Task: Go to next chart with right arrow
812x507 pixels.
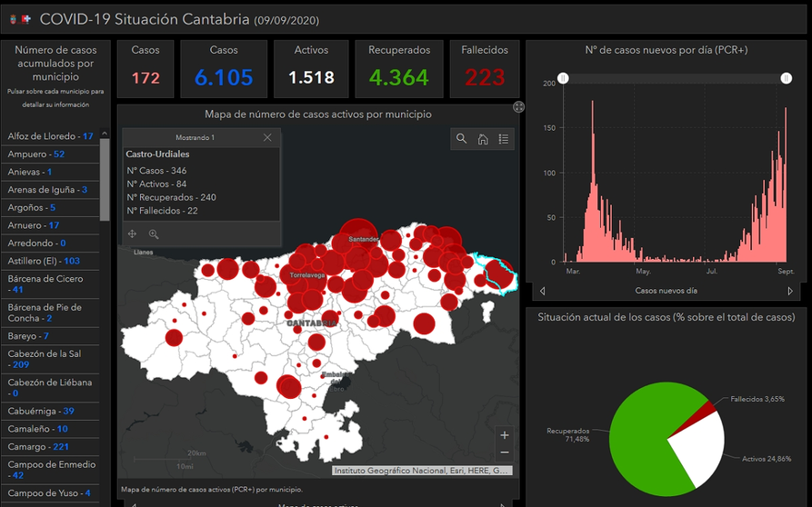Action: [x=790, y=291]
